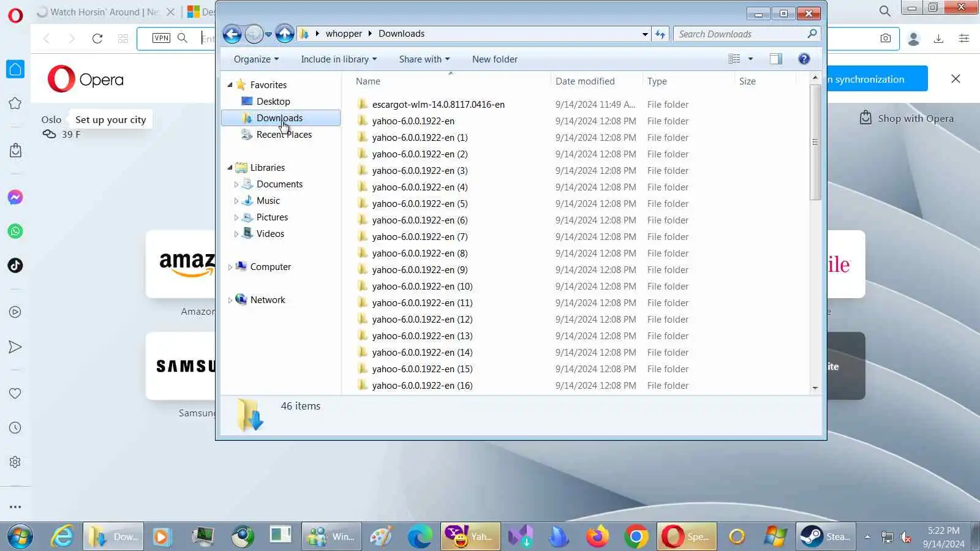The image size is (980, 551).
Task: Go back in the Explorer window
Action: pyautogui.click(x=232, y=34)
